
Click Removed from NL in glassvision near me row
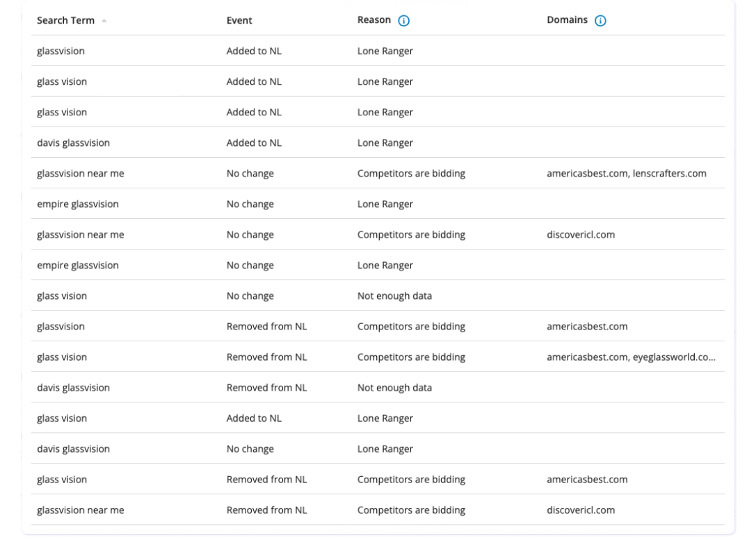266,510
